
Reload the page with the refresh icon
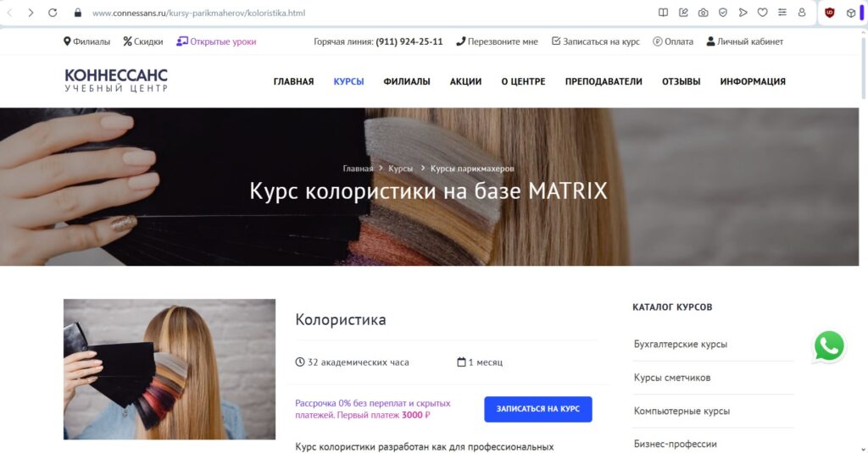coord(53,13)
